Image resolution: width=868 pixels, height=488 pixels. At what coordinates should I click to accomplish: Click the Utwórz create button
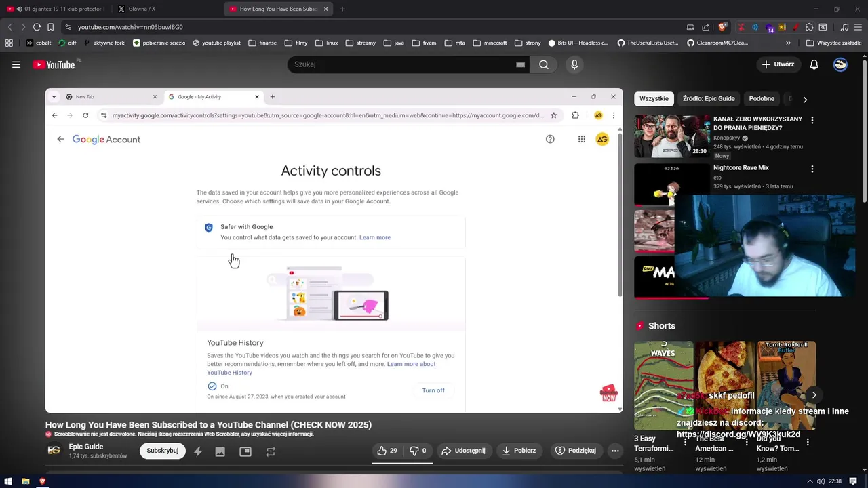point(778,64)
